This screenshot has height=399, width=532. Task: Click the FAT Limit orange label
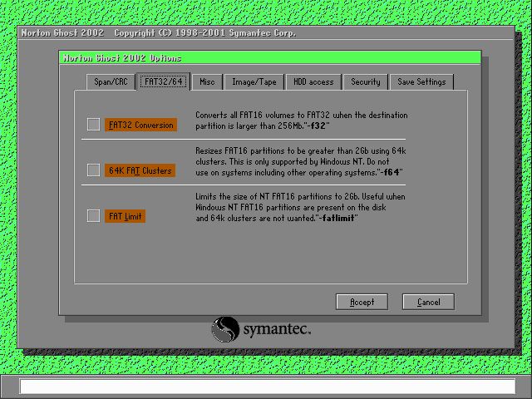point(126,216)
